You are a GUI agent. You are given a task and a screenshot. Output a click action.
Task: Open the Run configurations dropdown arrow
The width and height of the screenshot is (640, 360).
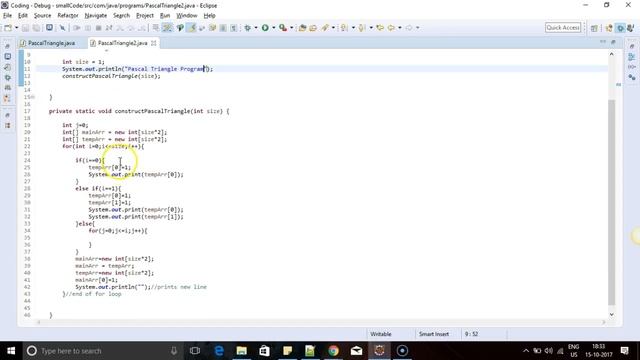273,28
